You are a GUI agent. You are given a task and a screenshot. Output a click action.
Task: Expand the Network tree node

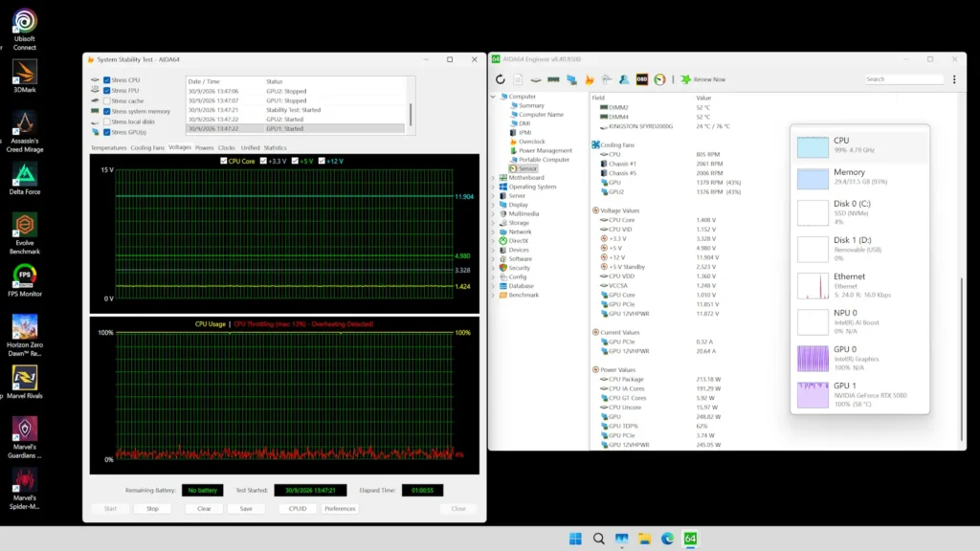click(493, 231)
